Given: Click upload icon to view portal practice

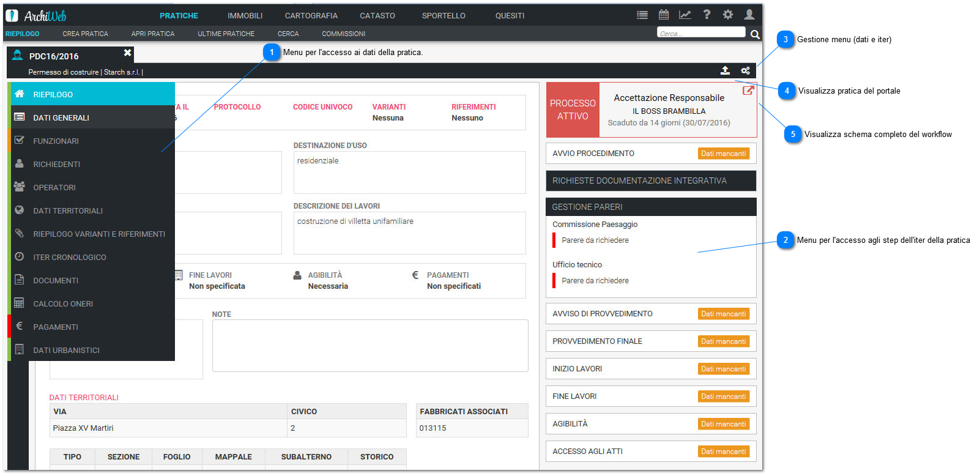Looking at the screenshot, I should pos(725,70).
